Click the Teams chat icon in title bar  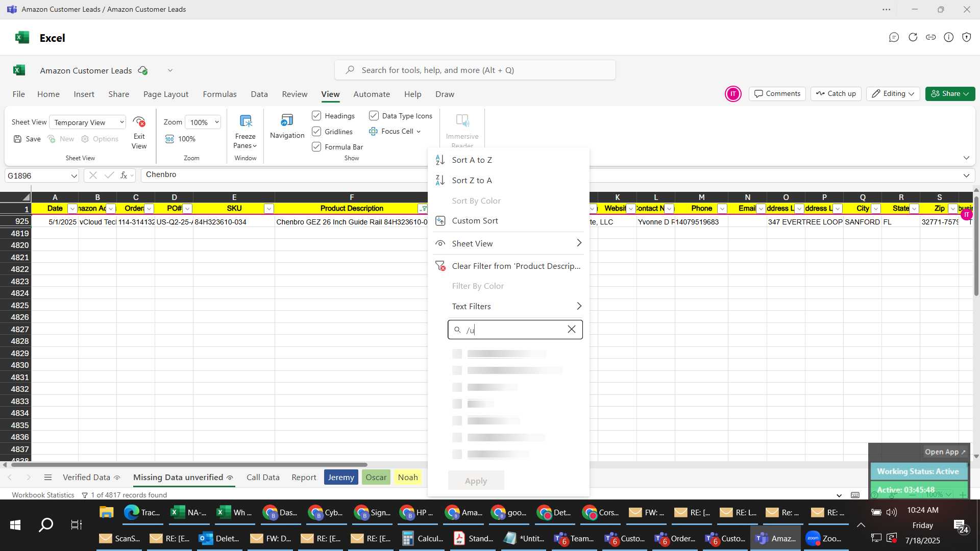coord(894,37)
